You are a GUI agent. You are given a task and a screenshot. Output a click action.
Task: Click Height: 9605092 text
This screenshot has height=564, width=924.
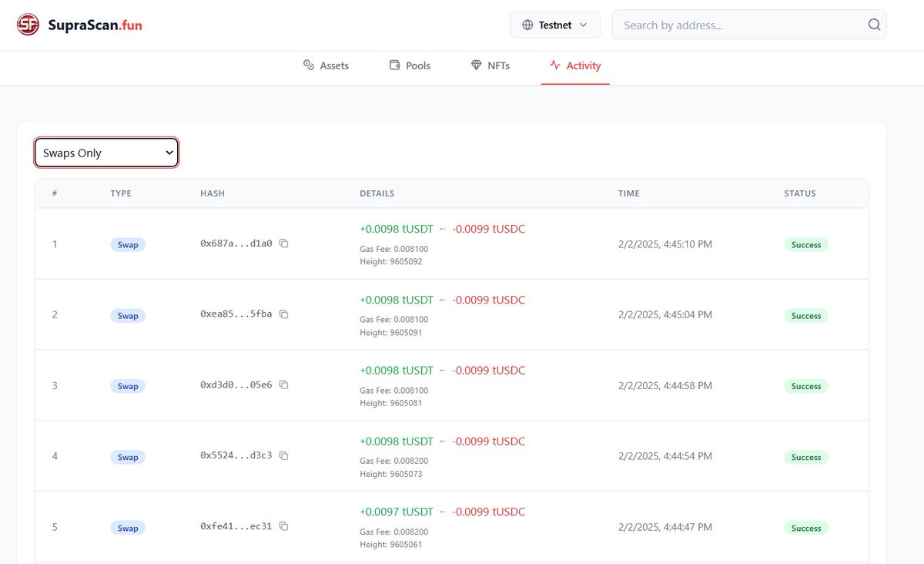click(391, 262)
